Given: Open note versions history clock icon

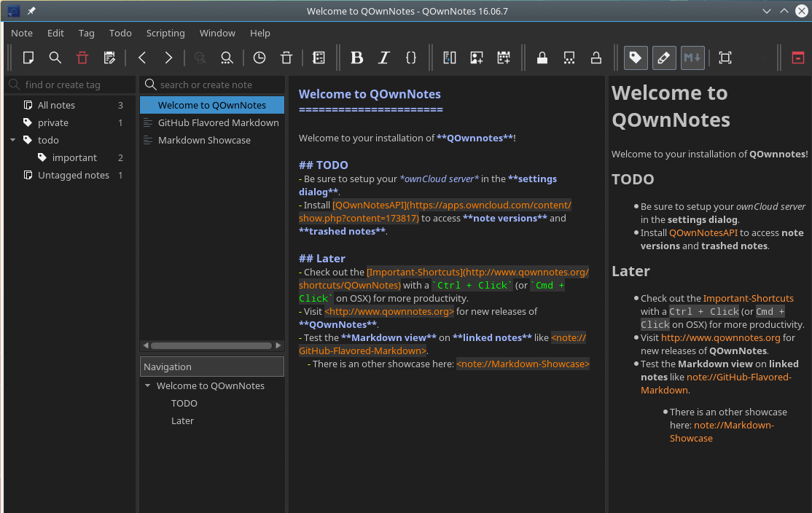Looking at the screenshot, I should click(x=259, y=58).
